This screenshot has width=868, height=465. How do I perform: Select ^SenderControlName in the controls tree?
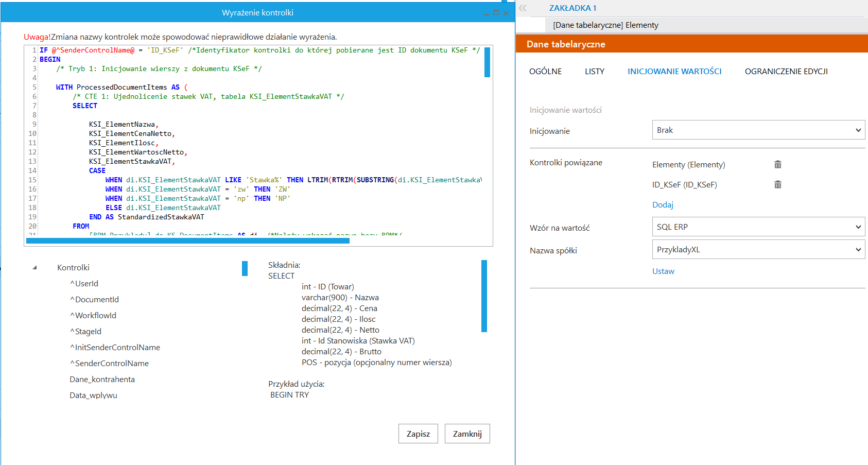point(112,364)
